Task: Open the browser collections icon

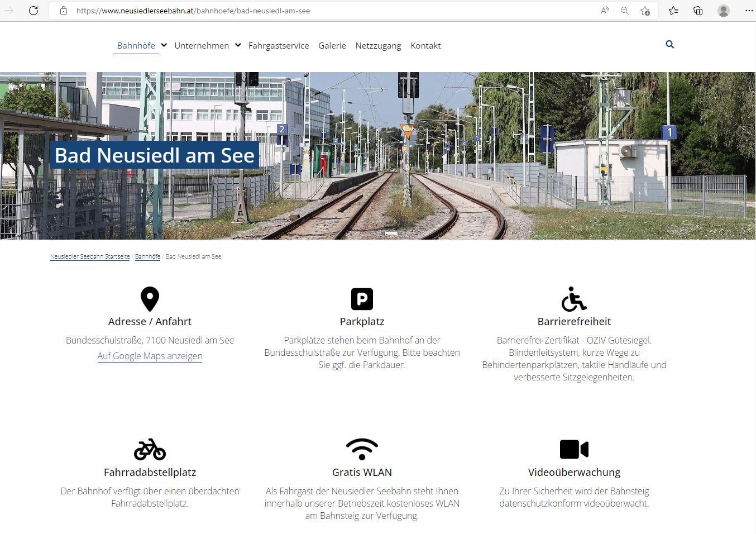Action: 698,11
